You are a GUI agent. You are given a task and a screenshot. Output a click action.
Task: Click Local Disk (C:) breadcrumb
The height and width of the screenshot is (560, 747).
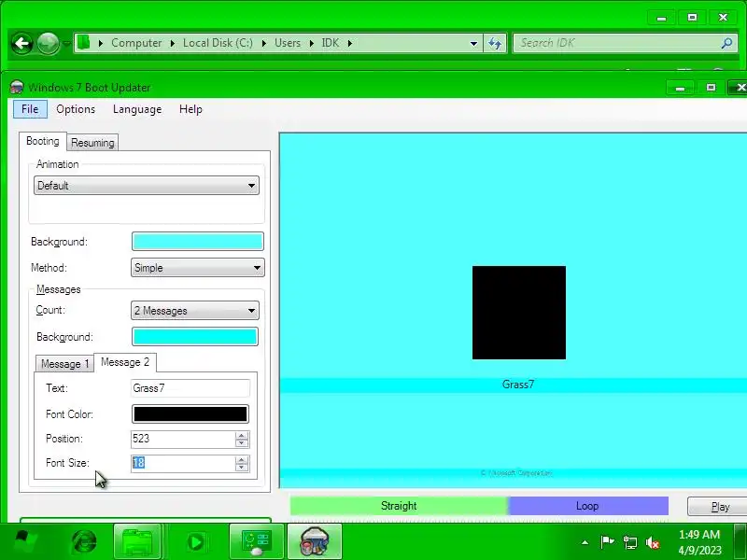coord(218,43)
